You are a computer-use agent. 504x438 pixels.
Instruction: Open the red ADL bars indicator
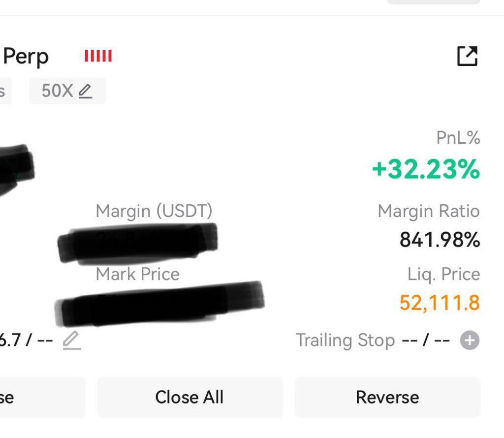98,56
